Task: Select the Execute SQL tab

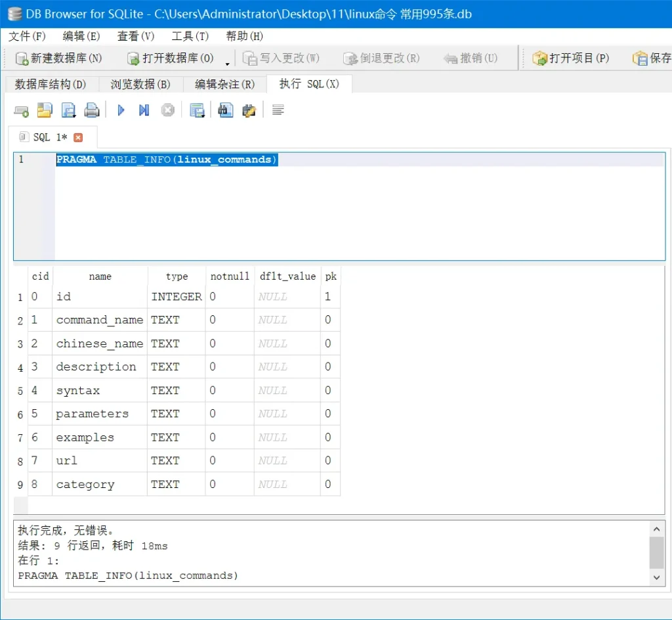Action: (x=310, y=83)
